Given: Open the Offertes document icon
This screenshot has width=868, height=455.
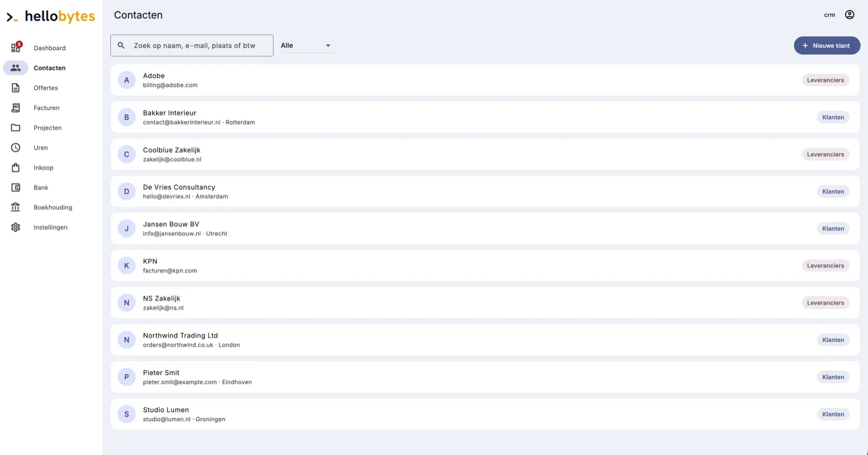Looking at the screenshot, I should pyautogui.click(x=15, y=88).
